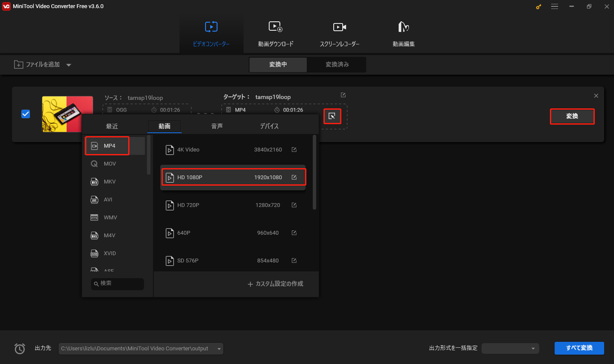Click the add file plus icon

coord(18,64)
